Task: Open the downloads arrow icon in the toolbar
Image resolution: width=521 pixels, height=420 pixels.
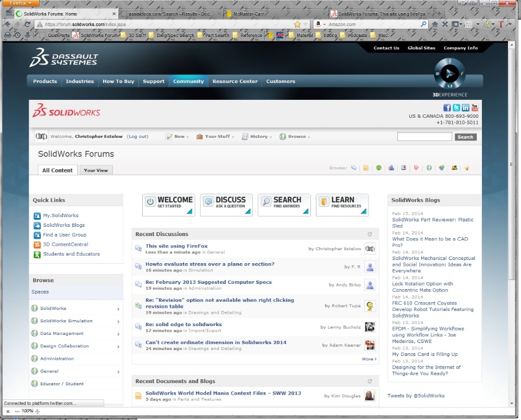Action: (28, 35)
